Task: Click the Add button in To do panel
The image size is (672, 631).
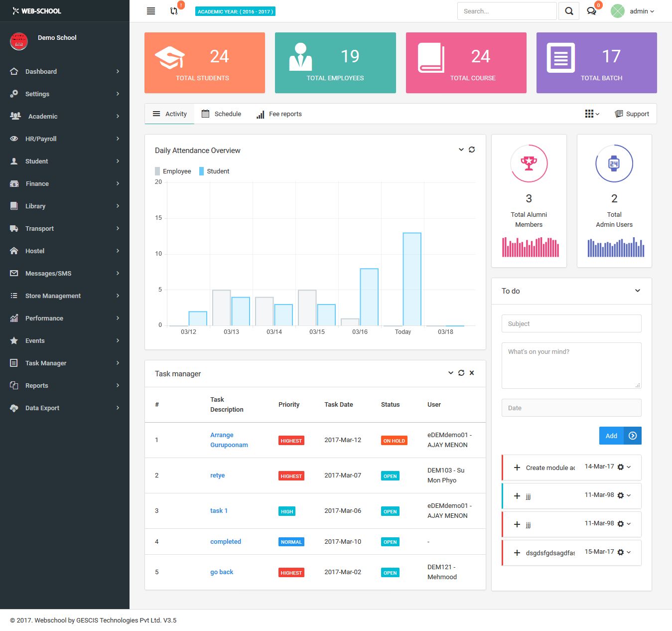Action: pyautogui.click(x=610, y=436)
